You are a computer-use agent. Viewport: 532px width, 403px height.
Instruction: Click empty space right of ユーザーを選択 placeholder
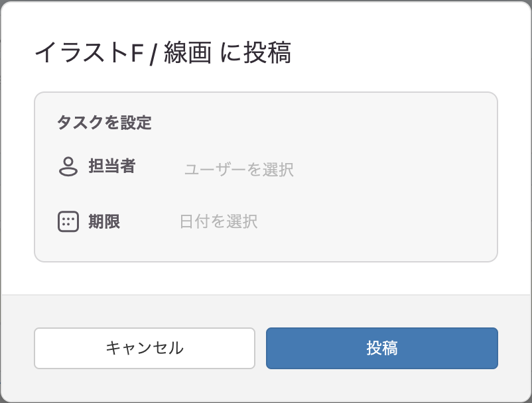pos(390,169)
